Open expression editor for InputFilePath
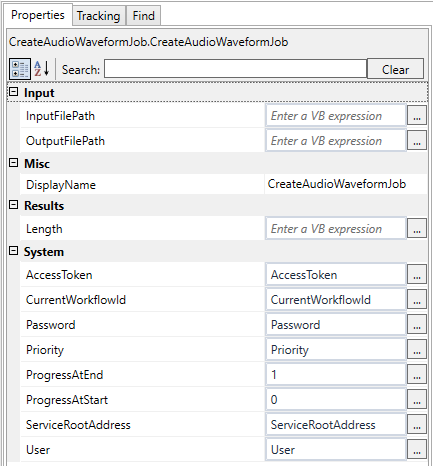The image size is (433, 466). pos(417,116)
